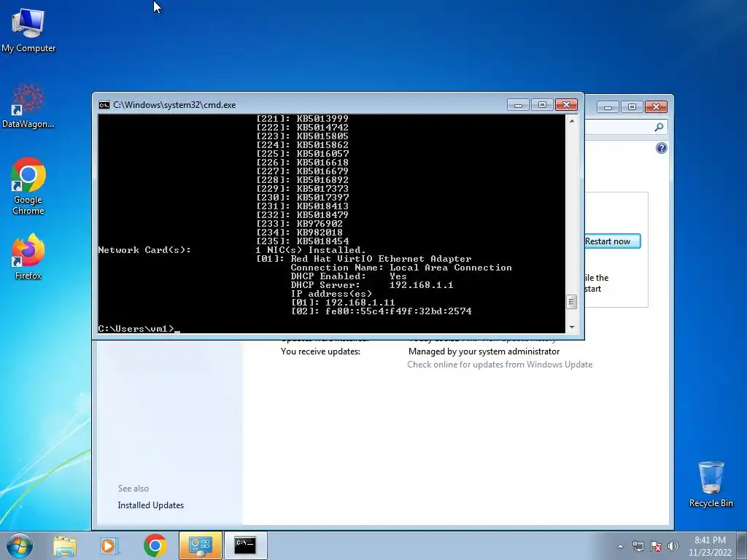Screen dimensions: 747x560
Task: Click Check online for updates from Windows Update
Action: coord(500,365)
